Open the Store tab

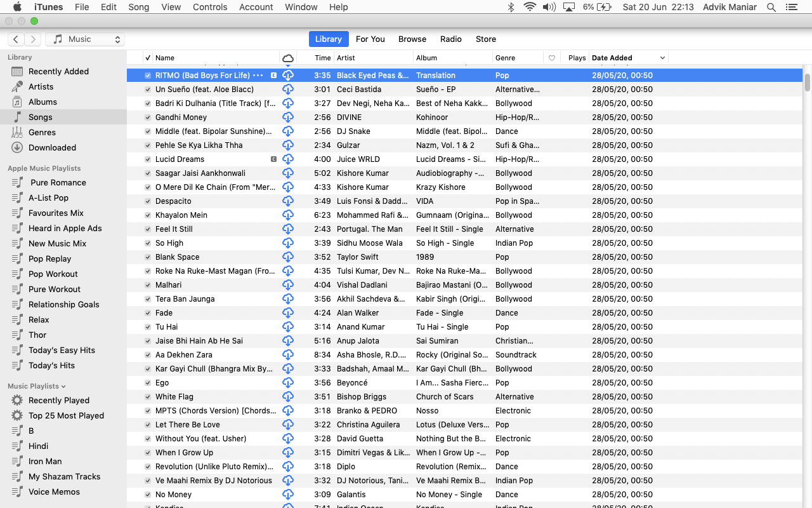486,39
